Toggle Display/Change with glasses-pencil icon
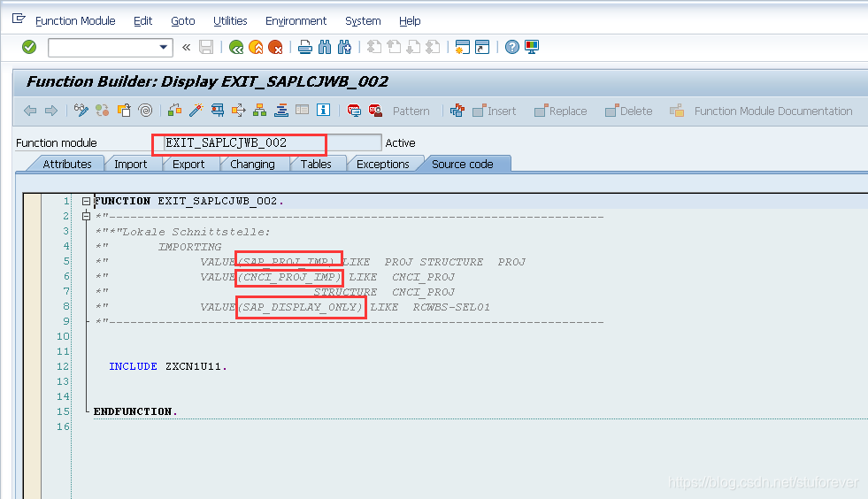The width and height of the screenshot is (868, 499). tap(81, 111)
